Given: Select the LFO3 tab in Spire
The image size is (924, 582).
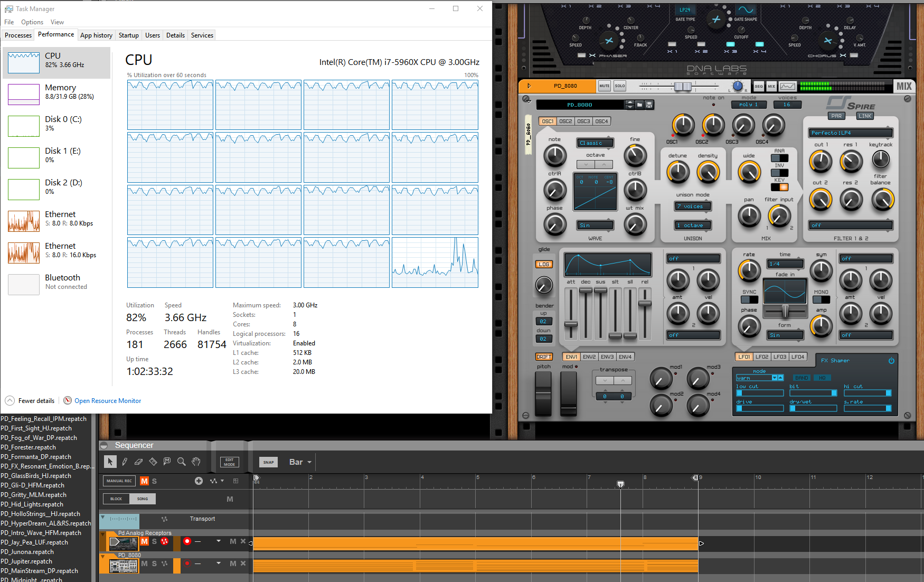Looking at the screenshot, I should (x=780, y=357).
